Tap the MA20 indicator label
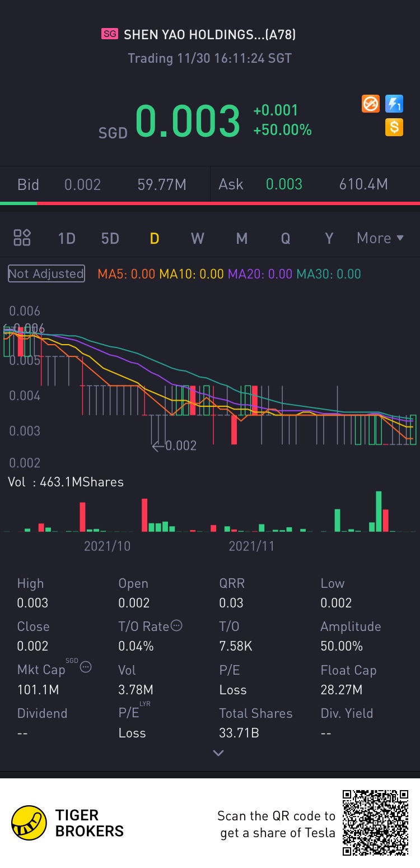This screenshot has height=868, width=420. tap(260, 274)
